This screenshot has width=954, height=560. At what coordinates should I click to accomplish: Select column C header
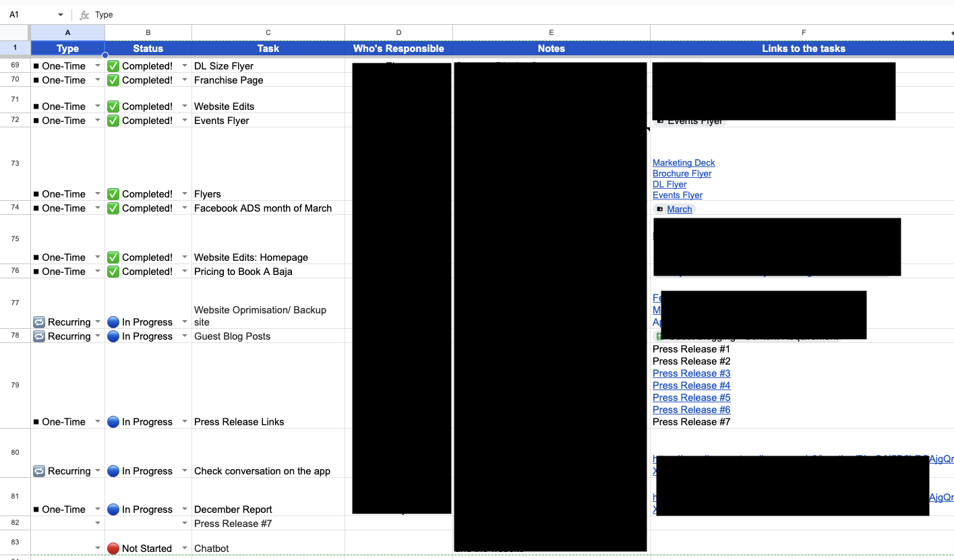tap(268, 32)
